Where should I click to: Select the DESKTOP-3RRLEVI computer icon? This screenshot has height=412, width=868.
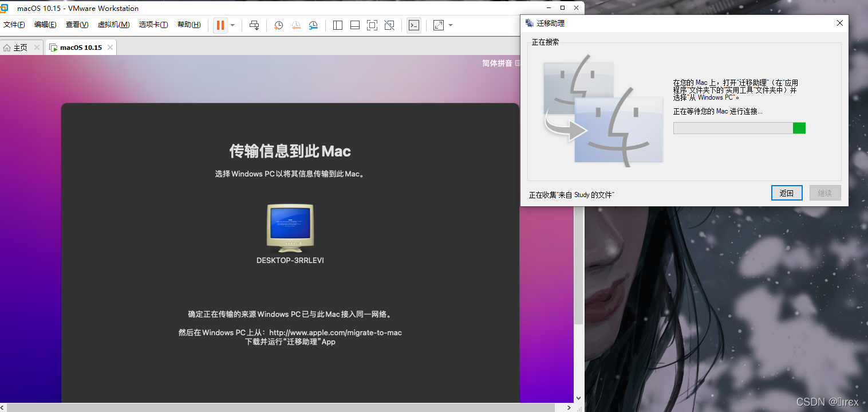(290, 228)
